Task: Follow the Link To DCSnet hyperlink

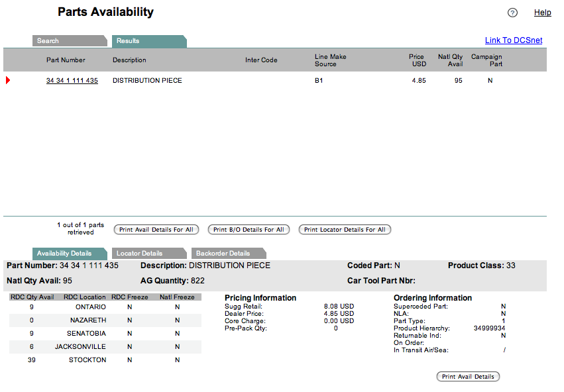Action: pyautogui.click(x=513, y=40)
